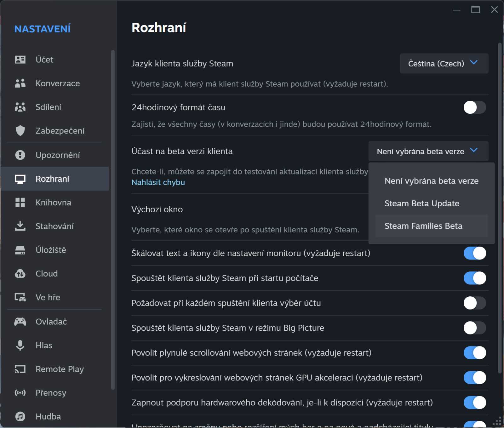The width and height of the screenshot is (504, 428).
Task: Click the 'Jazyk klienta služby Steam' label
Action: click(182, 64)
